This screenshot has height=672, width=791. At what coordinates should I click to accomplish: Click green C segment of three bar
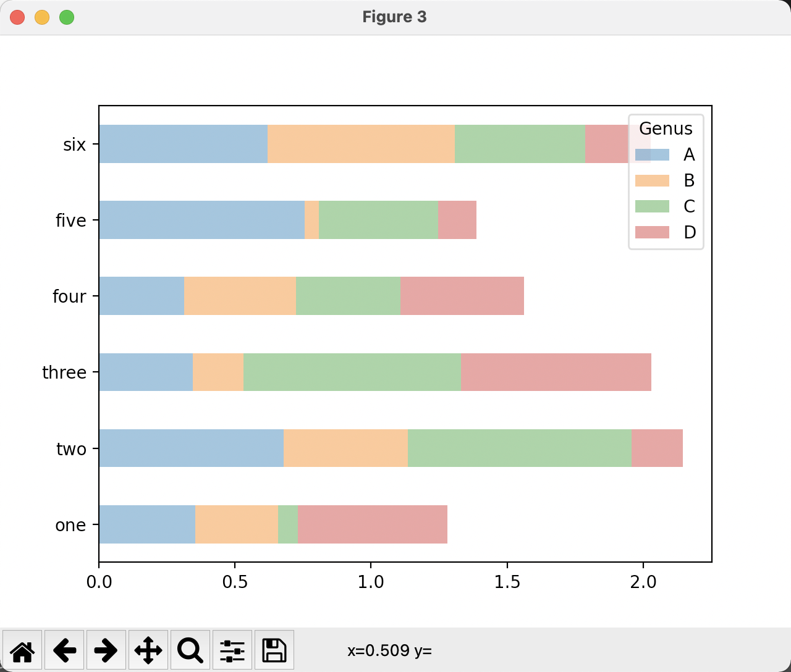(x=352, y=372)
